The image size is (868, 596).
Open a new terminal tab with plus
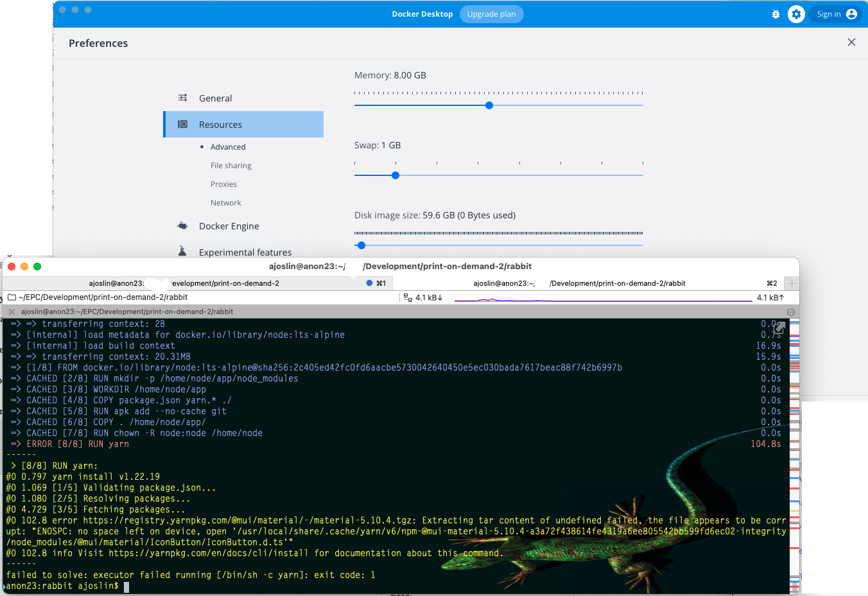click(x=792, y=283)
